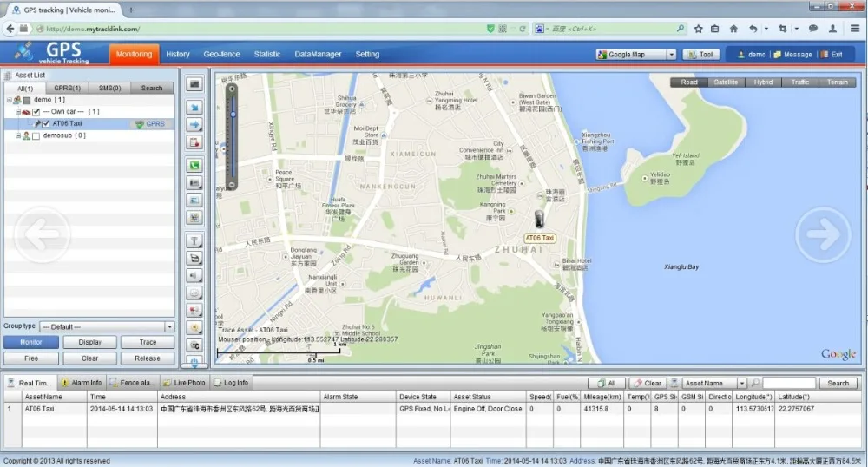Click the large right arrow navigation button
The width and height of the screenshot is (868, 467).
coord(823,233)
